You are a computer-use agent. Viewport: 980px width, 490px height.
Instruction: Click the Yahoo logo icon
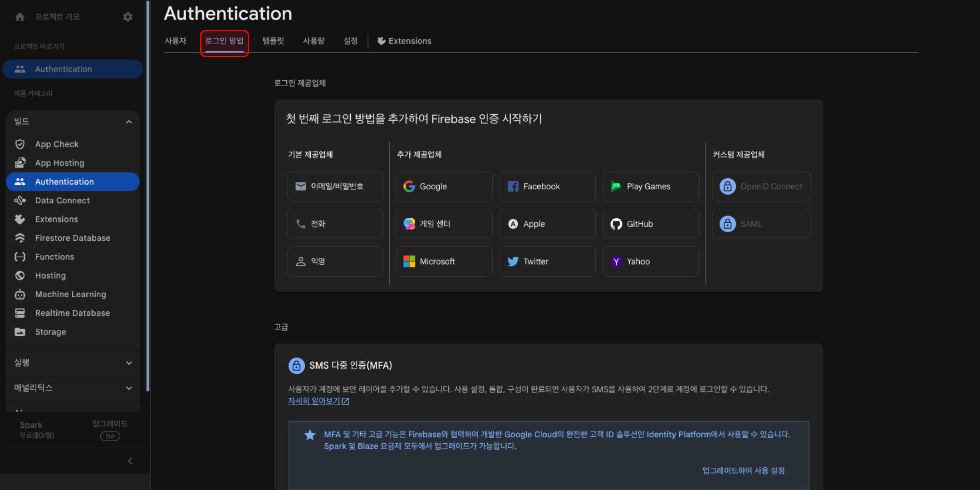coord(616,261)
